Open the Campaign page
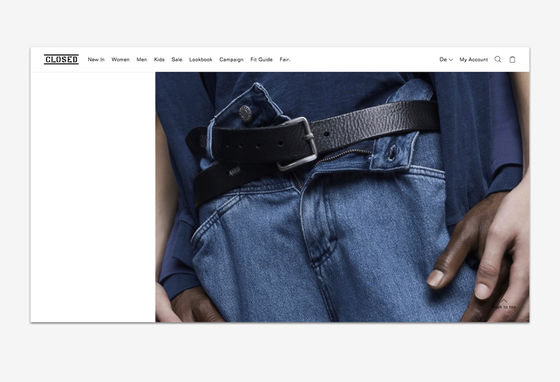The image size is (560, 382). 231,59
